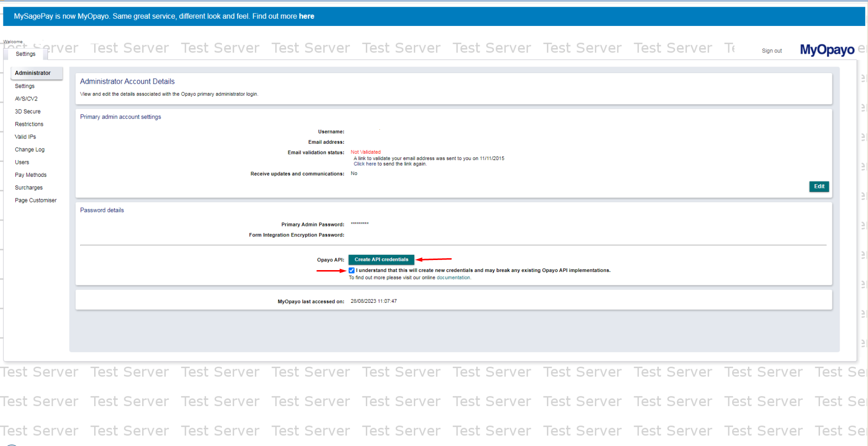Untick the 'I understand' API credentials checkbox

click(x=351, y=271)
